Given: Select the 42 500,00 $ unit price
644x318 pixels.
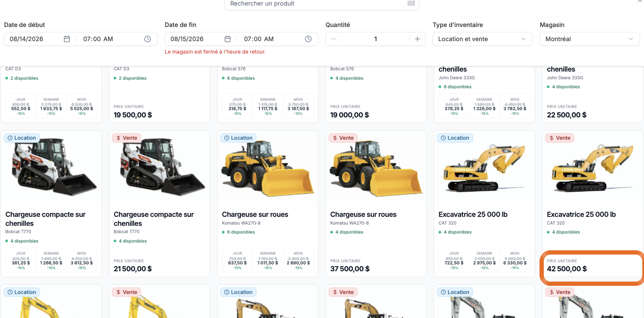Looking at the screenshot, I should pos(567,269).
